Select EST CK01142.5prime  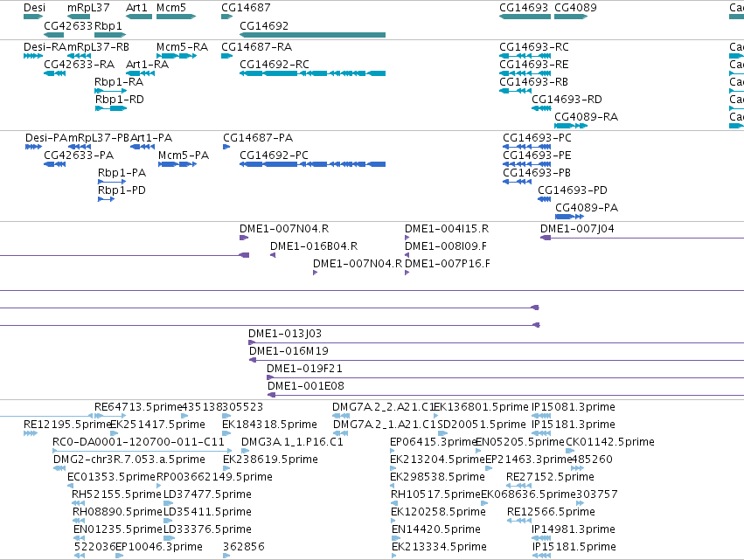coord(570,451)
